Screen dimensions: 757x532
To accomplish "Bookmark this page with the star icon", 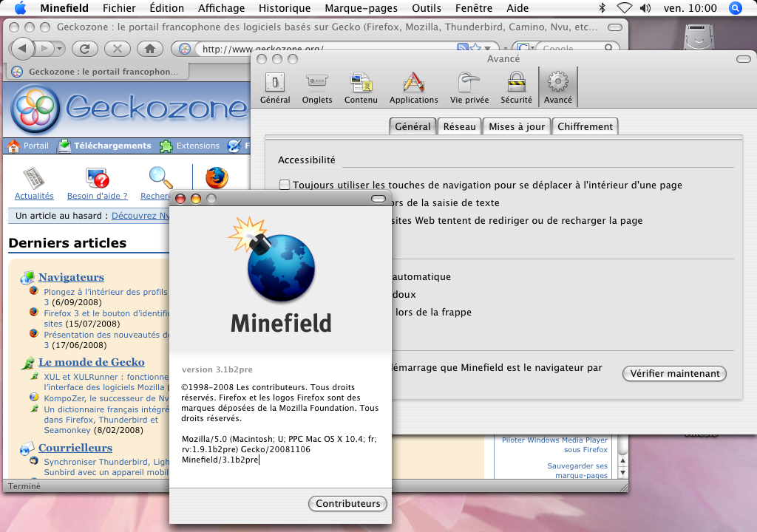I will pyautogui.click(x=475, y=48).
